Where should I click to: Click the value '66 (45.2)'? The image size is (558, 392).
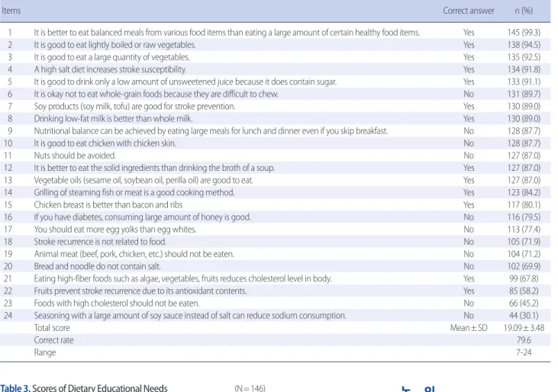(x=524, y=303)
